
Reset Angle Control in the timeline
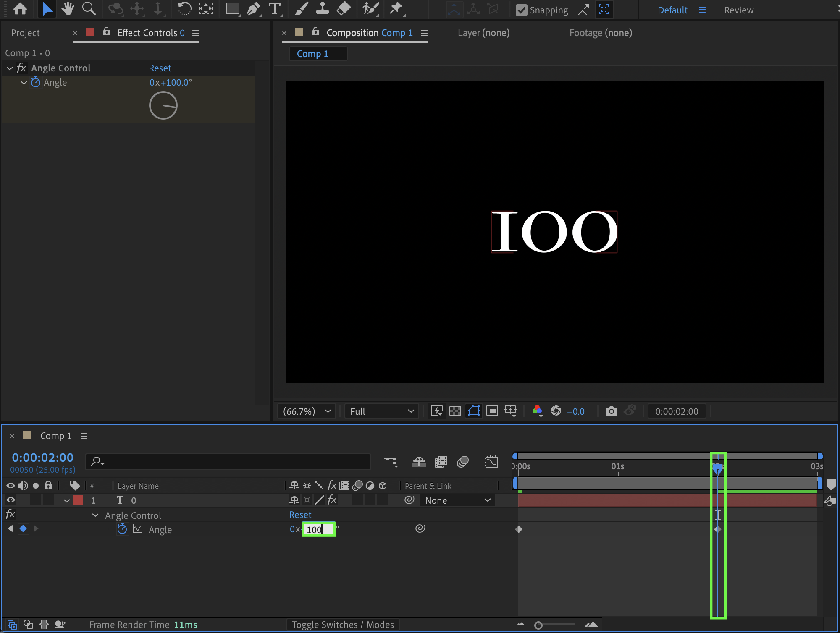pos(300,515)
